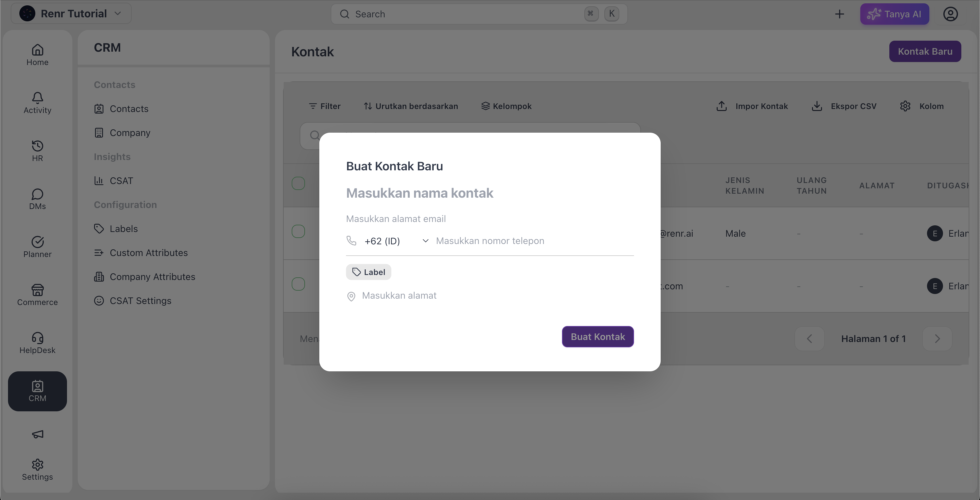Click the plus icon in top bar
Screen dimensions: 980x500
tap(839, 14)
